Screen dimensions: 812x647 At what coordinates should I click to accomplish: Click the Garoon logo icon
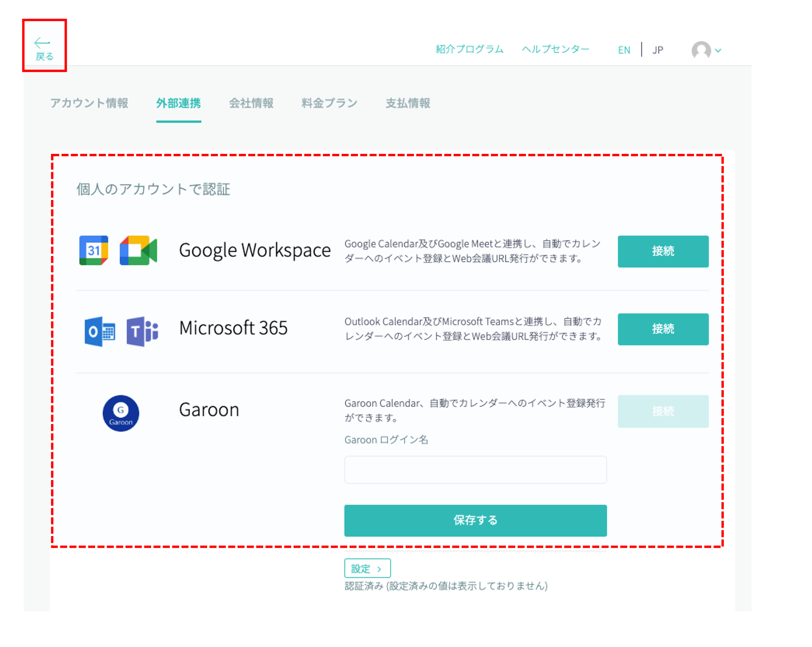click(x=121, y=413)
